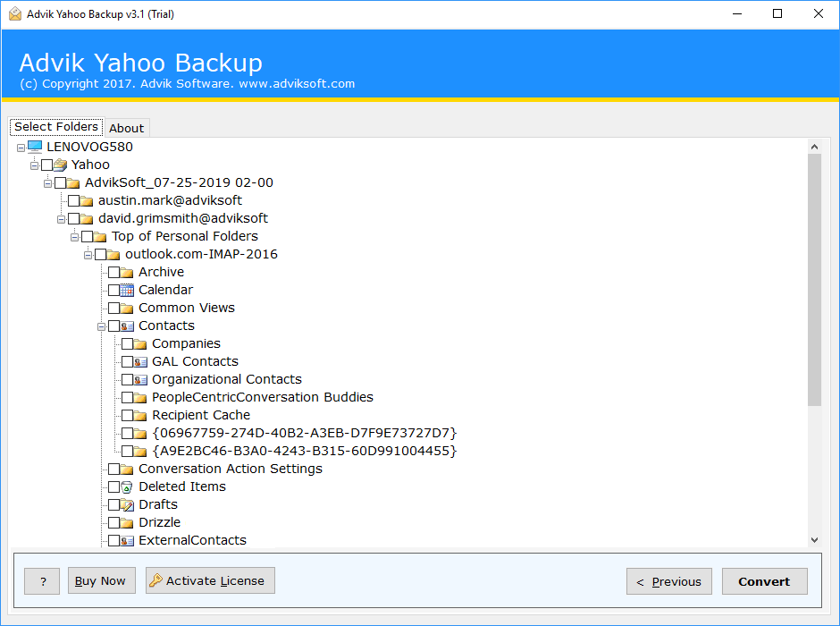
Task: Check the Archive folder checkbox
Action: (x=113, y=273)
